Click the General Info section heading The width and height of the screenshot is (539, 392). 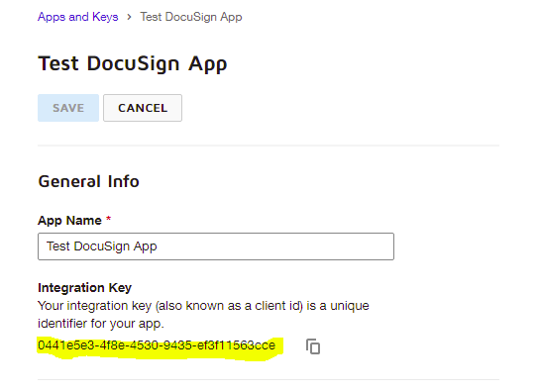tap(89, 181)
